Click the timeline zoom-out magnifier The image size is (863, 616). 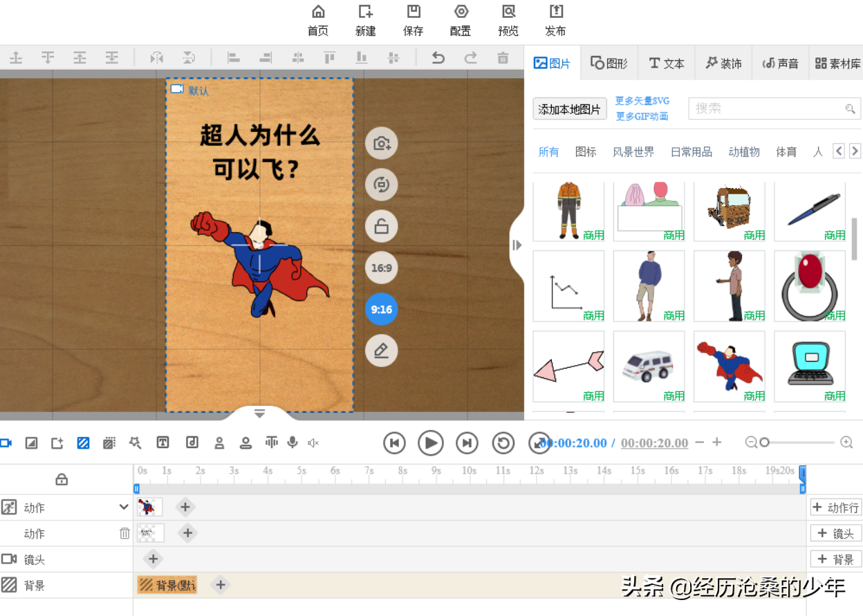click(752, 442)
